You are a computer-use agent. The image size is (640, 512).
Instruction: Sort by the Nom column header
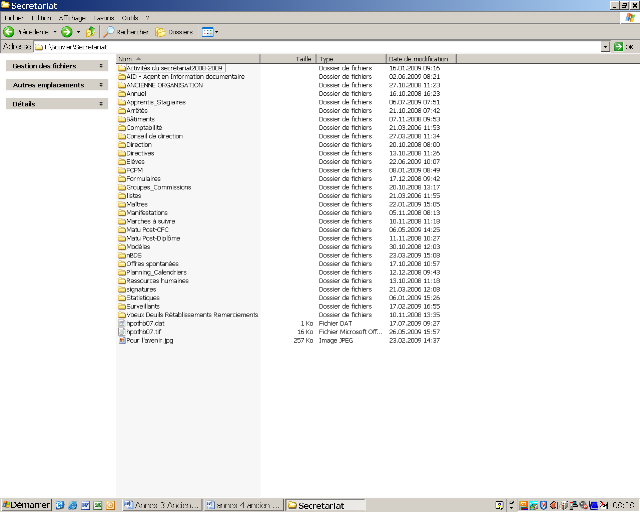click(188, 59)
